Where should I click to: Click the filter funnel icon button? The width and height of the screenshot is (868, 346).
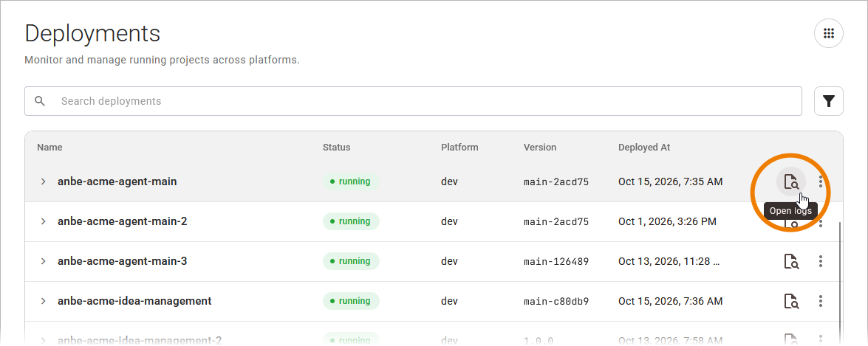coord(829,101)
